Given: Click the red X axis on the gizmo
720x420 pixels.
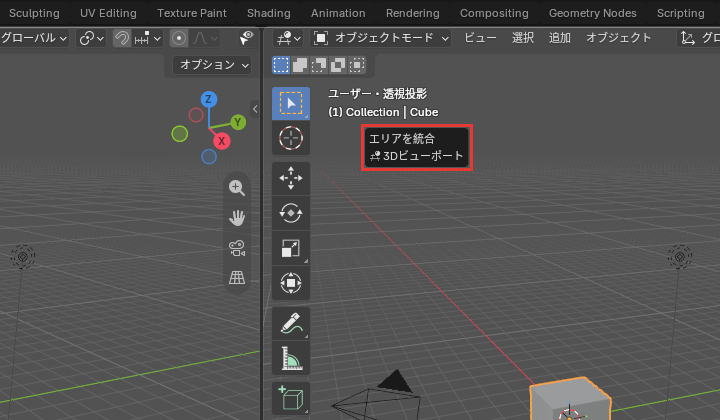Looking at the screenshot, I should click(x=221, y=141).
